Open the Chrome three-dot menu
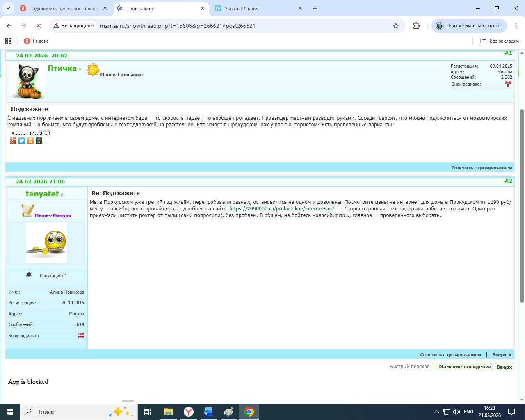Viewport: 525px width, 420px height. coord(516,26)
